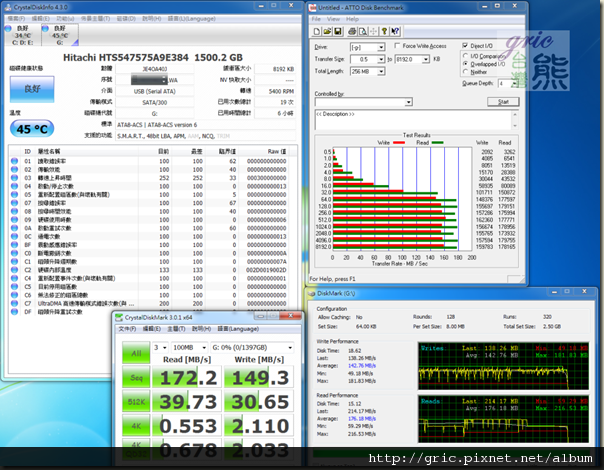Open Transfer Size start dropdown showing 0.5
The width and height of the screenshot is (604, 470).
(381, 59)
